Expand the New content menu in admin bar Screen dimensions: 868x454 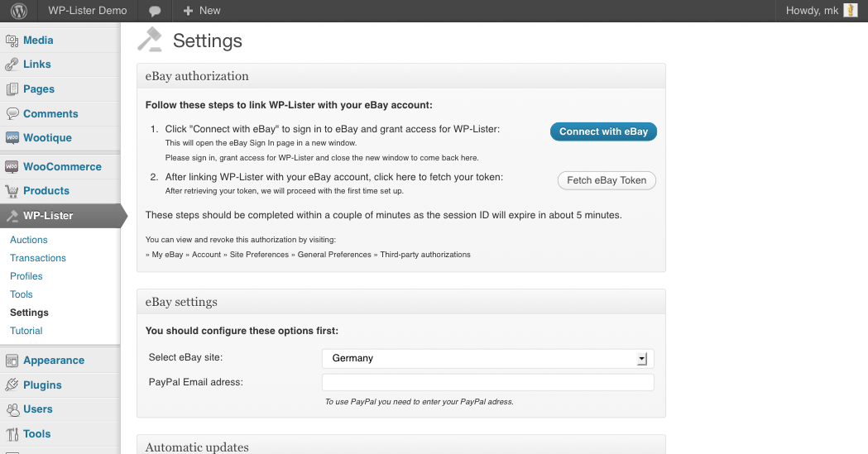pos(202,11)
